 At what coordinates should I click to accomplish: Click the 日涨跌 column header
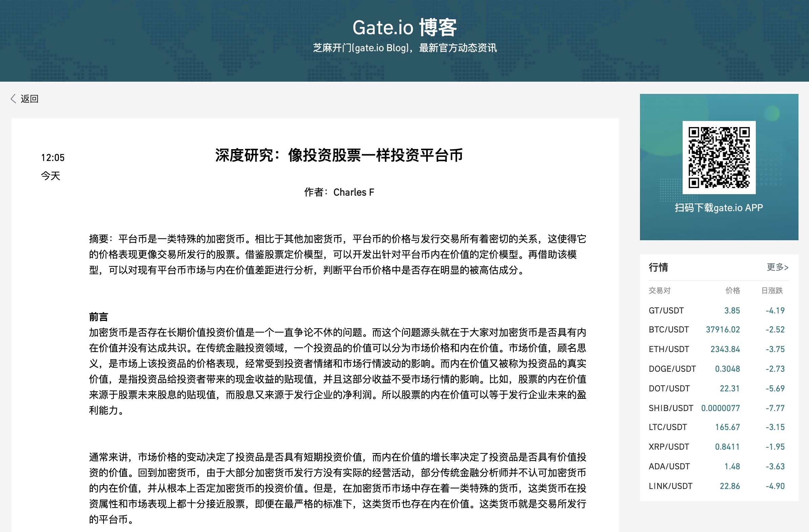[x=772, y=290]
